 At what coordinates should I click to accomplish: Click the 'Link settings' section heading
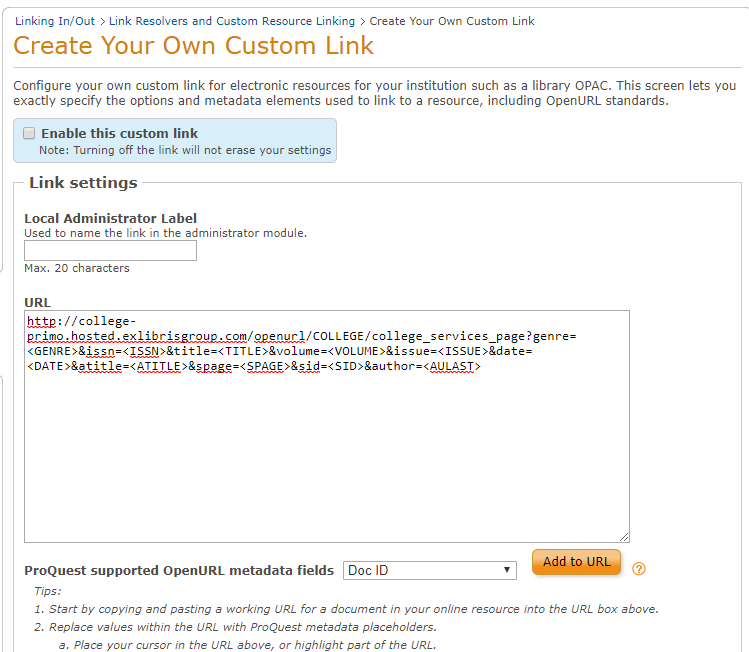click(x=83, y=182)
